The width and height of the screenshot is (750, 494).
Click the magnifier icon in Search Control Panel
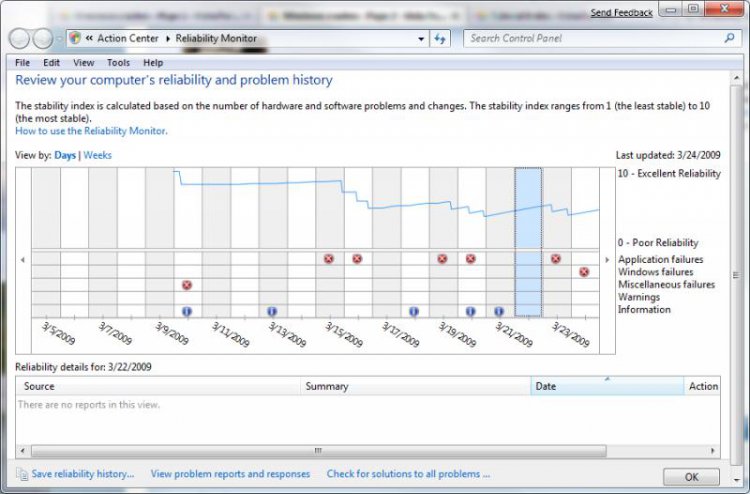pyautogui.click(x=729, y=38)
